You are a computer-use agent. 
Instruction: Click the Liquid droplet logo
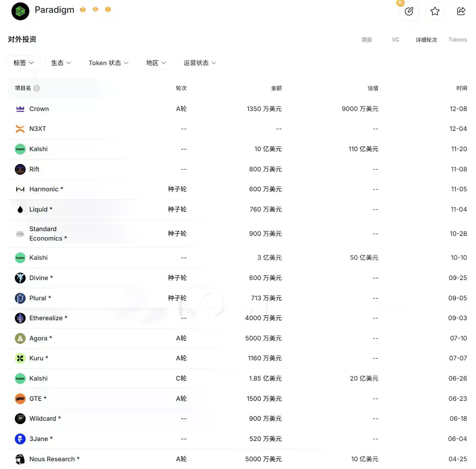coord(20,210)
